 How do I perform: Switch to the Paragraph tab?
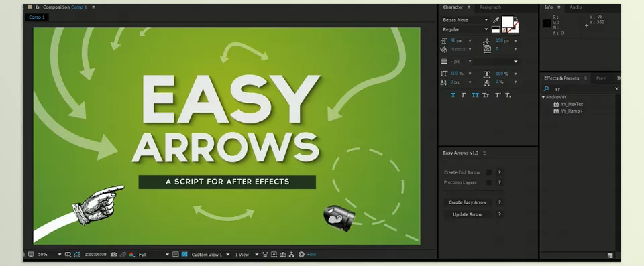click(x=490, y=7)
